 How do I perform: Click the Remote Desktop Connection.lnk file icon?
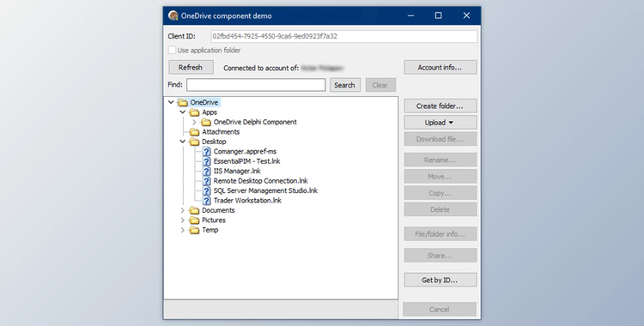[x=207, y=181]
